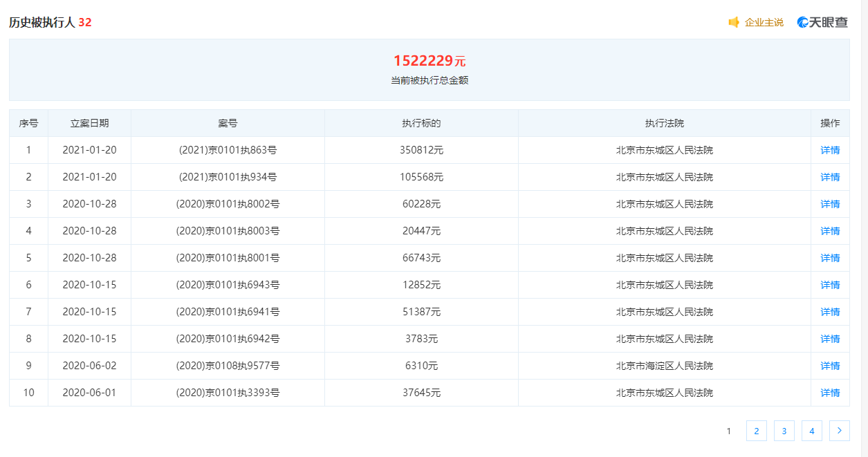Viewport: 868px width, 457px height.
Task: Open 详情 for 海淀区 case 京0108执9577号
Action: point(830,366)
